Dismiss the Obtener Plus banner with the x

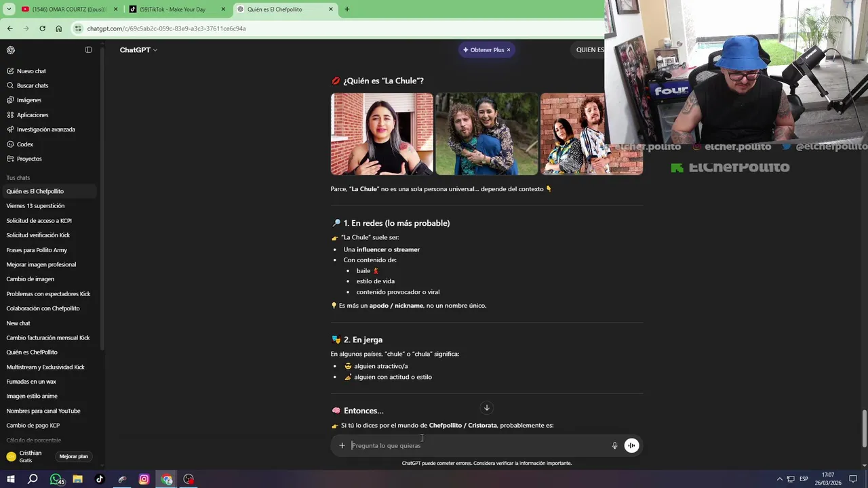pyautogui.click(x=509, y=49)
